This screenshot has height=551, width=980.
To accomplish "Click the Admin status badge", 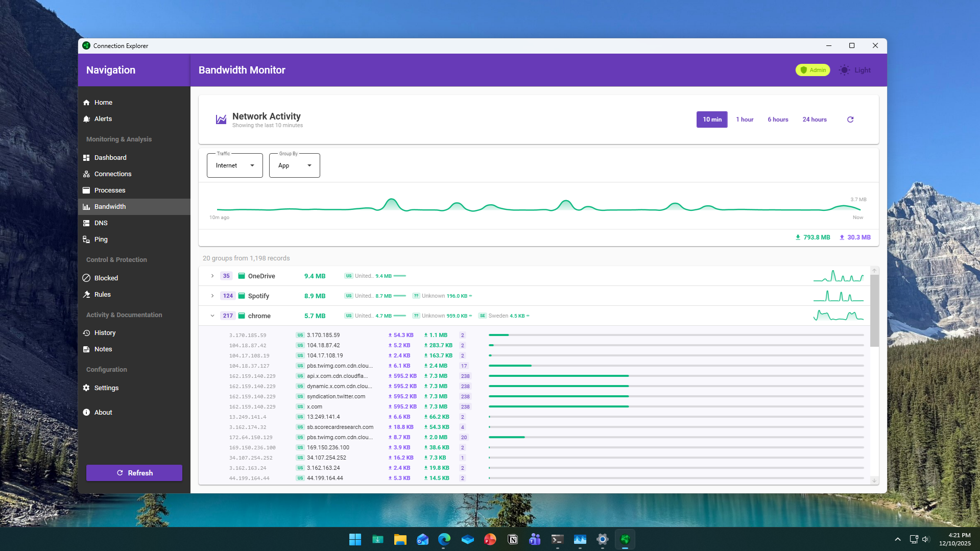I will pyautogui.click(x=812, y=70).
